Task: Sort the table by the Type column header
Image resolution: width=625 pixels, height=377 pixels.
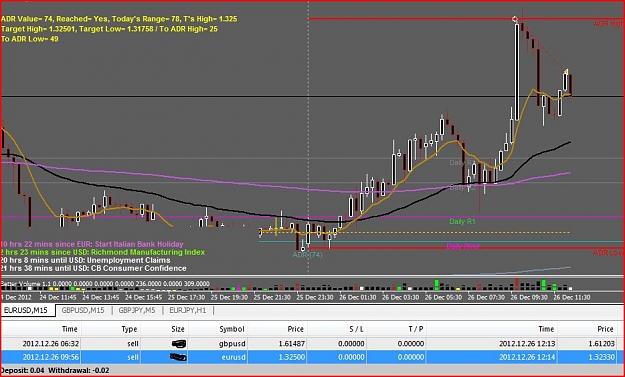Action: (x=129, y=329)
